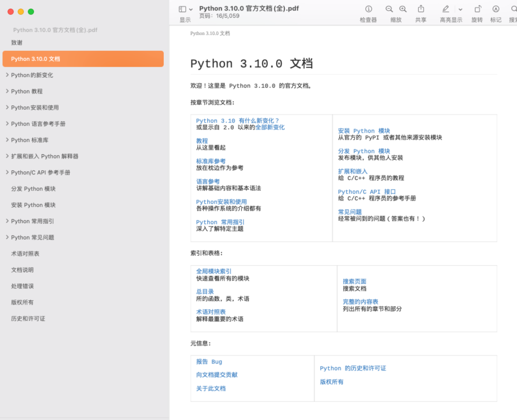Screen dimensions: 517x420
Task: Toggle the Markup toolbar icon
Action: pos(495,9)
